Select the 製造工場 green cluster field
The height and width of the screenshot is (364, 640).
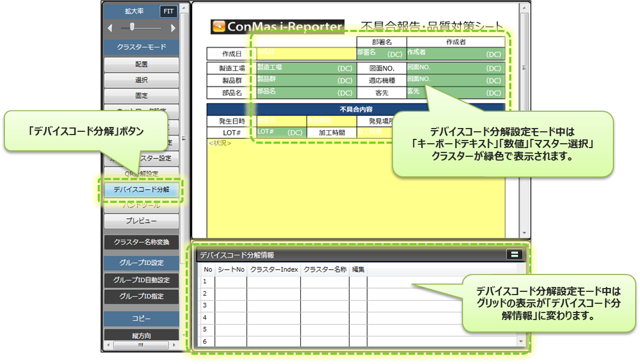click(306, 68)
